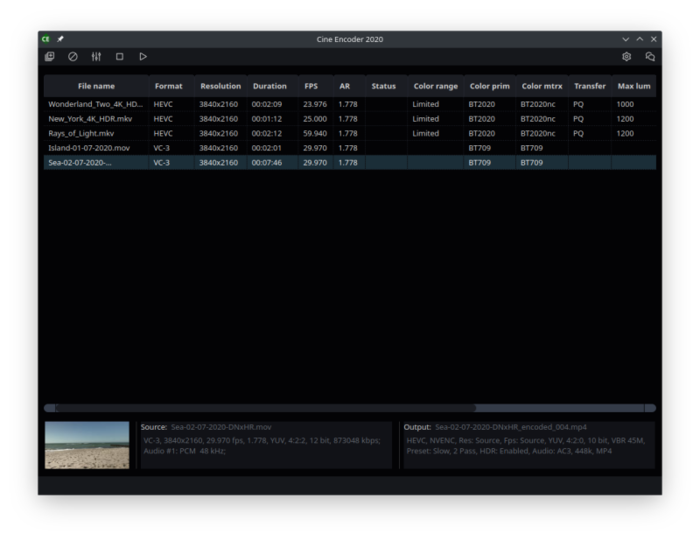Click the beach video preview thumbnail
700x540 pixels.
[x=87, y=445]
